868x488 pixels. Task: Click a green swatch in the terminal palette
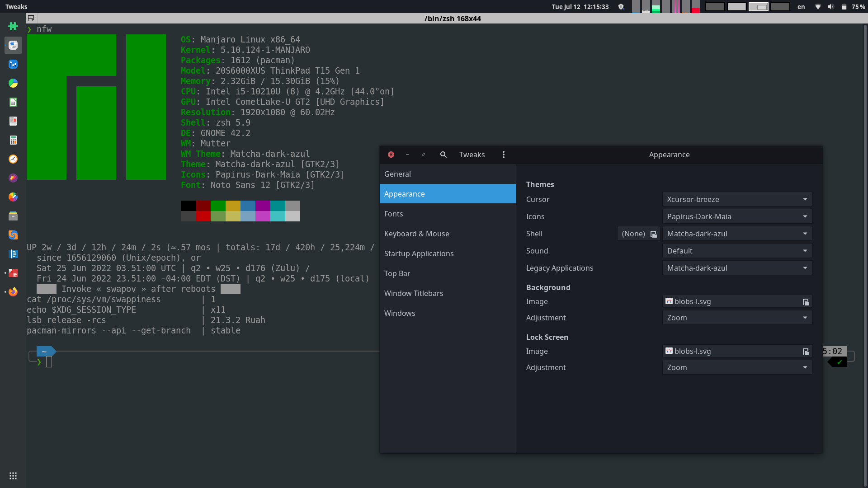coord(218,206)
